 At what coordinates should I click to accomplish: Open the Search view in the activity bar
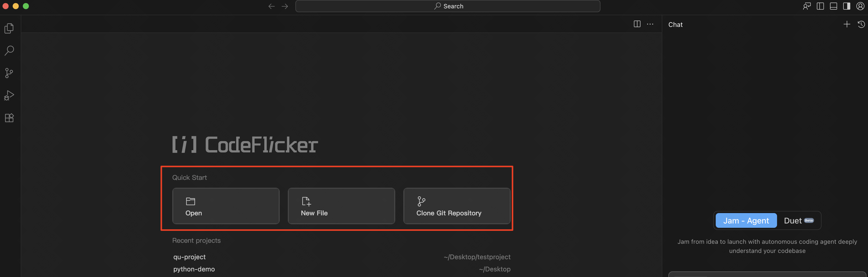(9, 51)
